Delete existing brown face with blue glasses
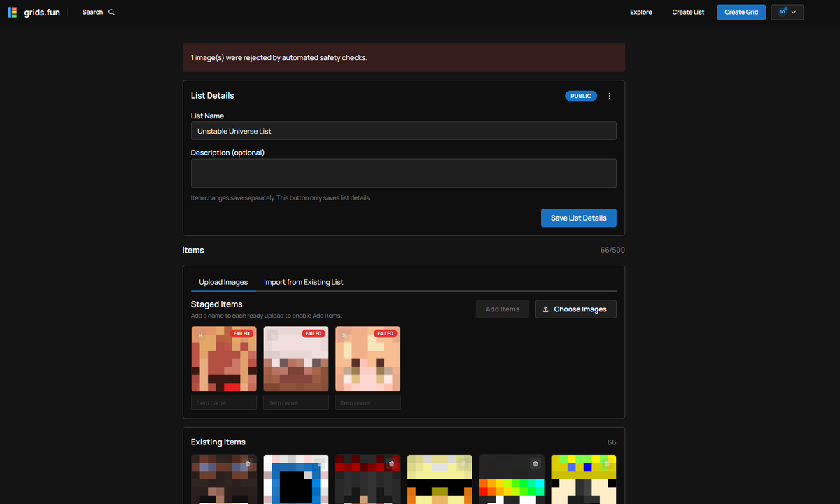 coord(248,463)
